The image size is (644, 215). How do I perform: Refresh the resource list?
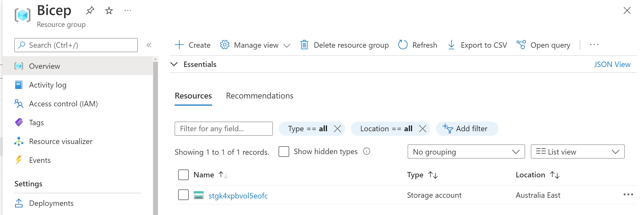pyautogui.click(x=417, y=45)
